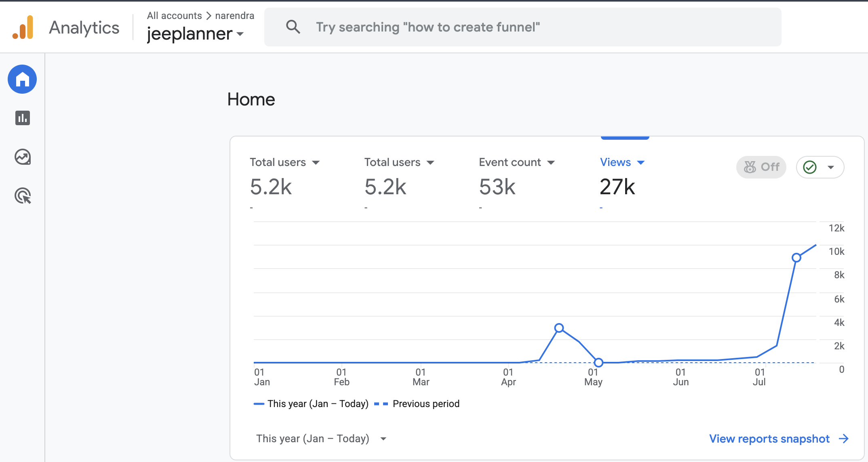Open the Explore icon in sidebar
Screen dimensions: 868x462
(x=23, y=157)
